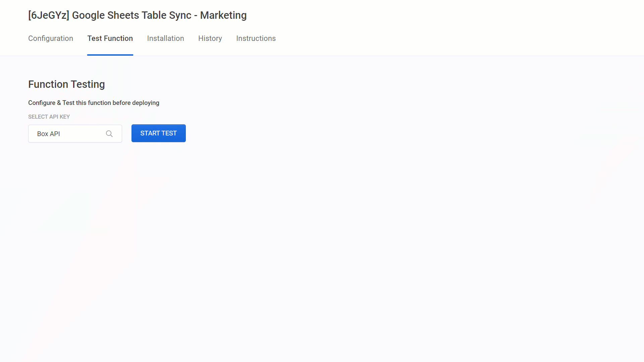Go to the Installation tab
This screenshot has width=644, height=362.
pyautogui.click(x=165, y=38)
